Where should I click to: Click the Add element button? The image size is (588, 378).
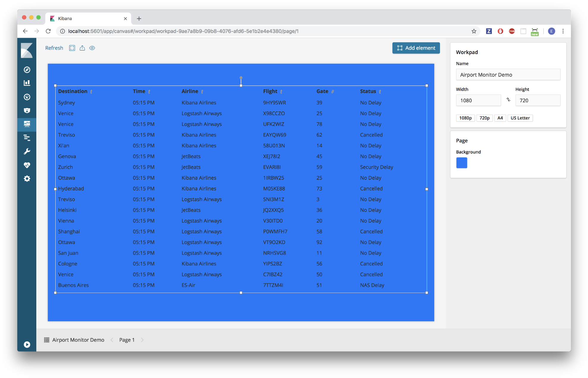pyautogui.click(x=416, y=48)
